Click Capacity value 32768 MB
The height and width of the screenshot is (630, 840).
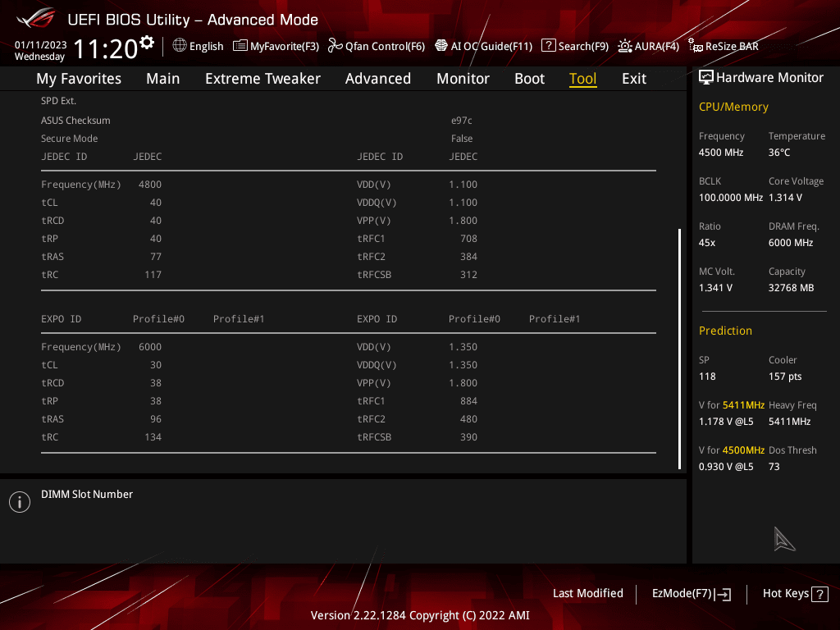[792, 288]
